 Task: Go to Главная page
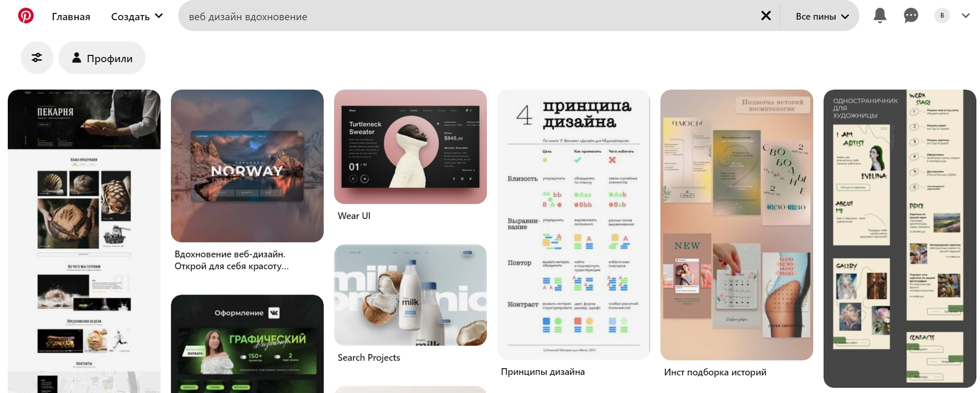pyautogui.click(x=71, y=17)
